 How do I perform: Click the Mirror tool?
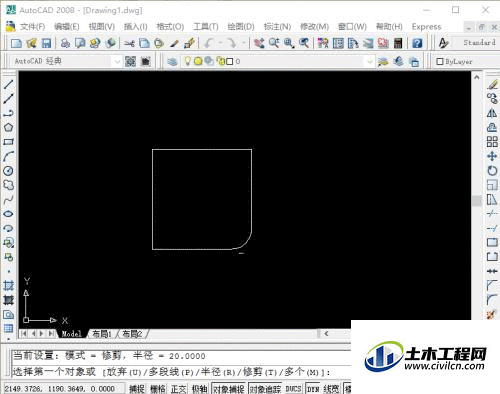492,113
